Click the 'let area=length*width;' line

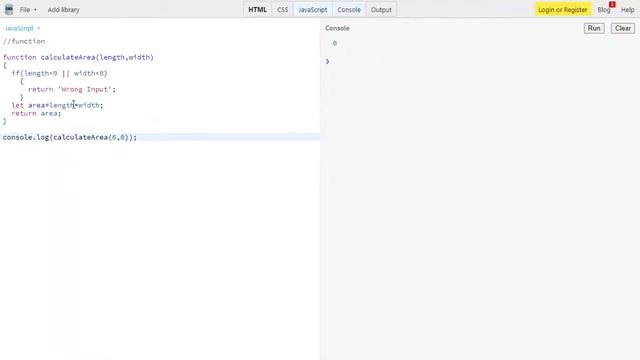58,105
